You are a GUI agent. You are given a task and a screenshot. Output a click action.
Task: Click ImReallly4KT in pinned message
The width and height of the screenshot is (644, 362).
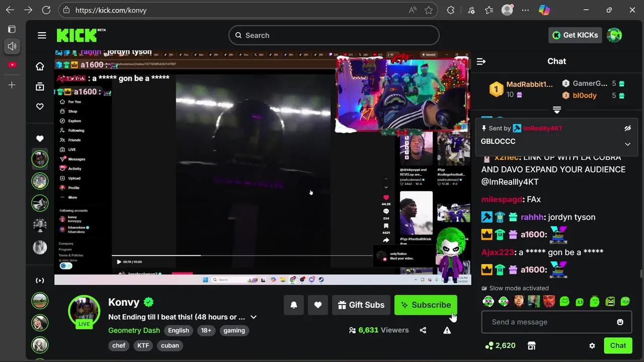pyautogui.click(x=543, y=128)
